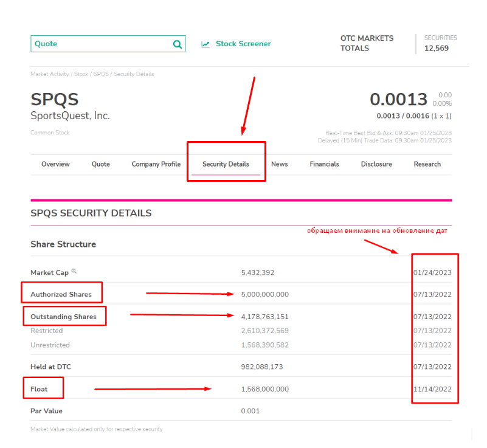Click the SPQS ticker heading
The image size is (487, 448).
coord(54,100)
